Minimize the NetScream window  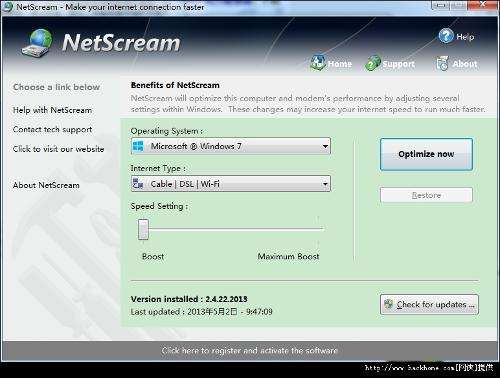(441, 5)
